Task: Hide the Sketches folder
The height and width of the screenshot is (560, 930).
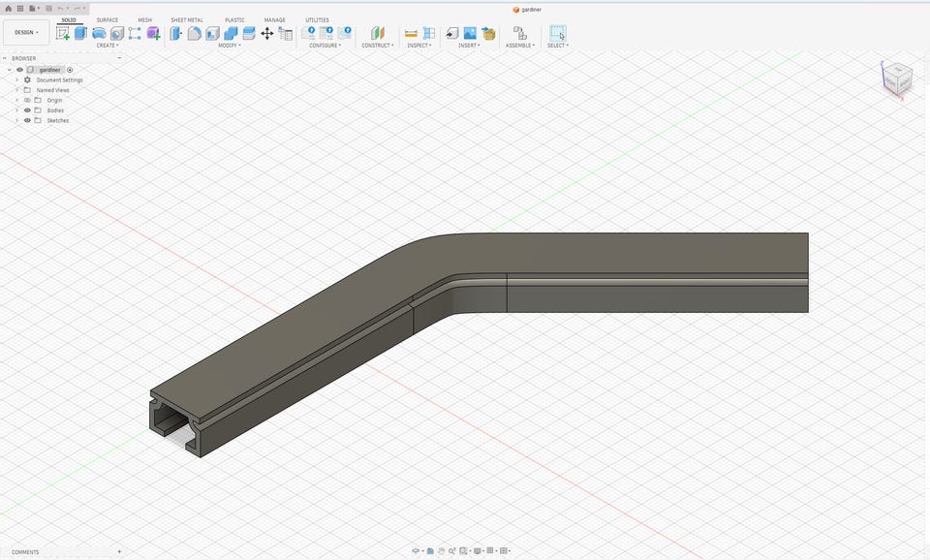Action: click(27, 120)
